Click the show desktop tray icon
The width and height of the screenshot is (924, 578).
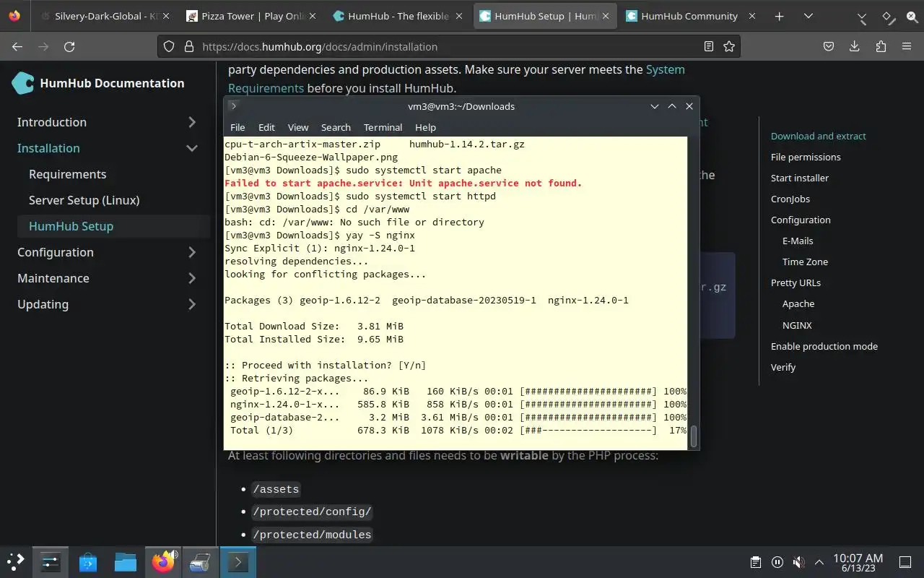click(x=905, y=562)
